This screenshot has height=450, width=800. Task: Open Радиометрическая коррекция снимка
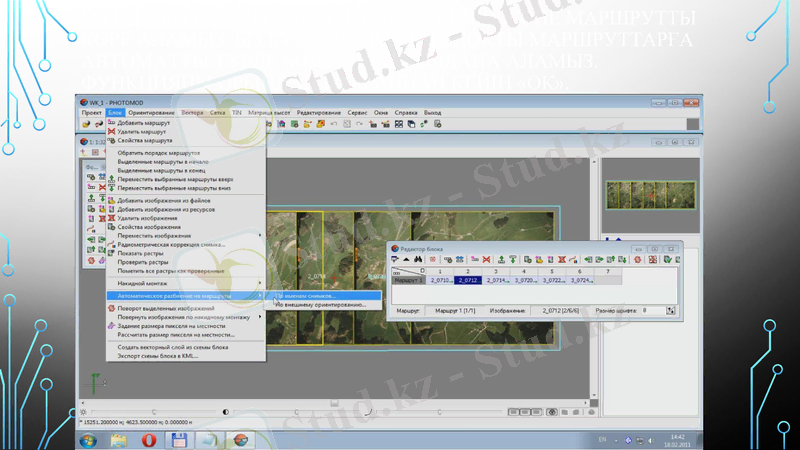tap(171, 244)
